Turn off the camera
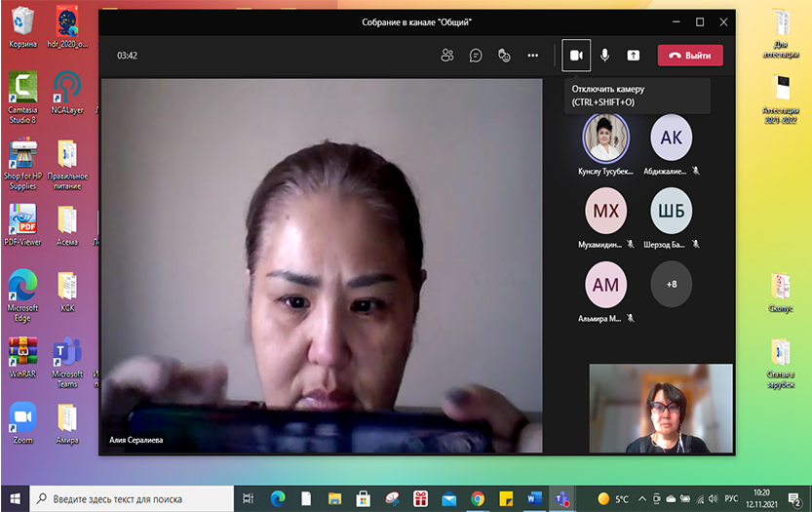Screen dimensions: 812x512 click(576, 56)
